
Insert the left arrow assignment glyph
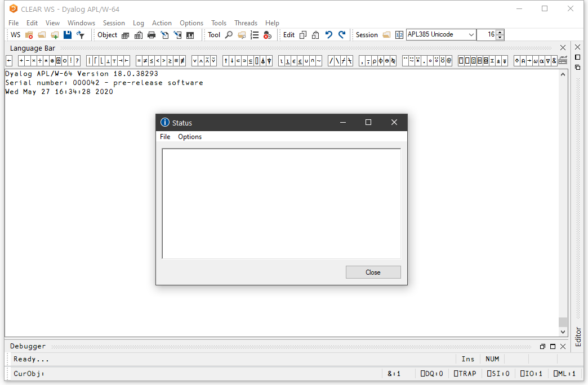tap(9, 61)
